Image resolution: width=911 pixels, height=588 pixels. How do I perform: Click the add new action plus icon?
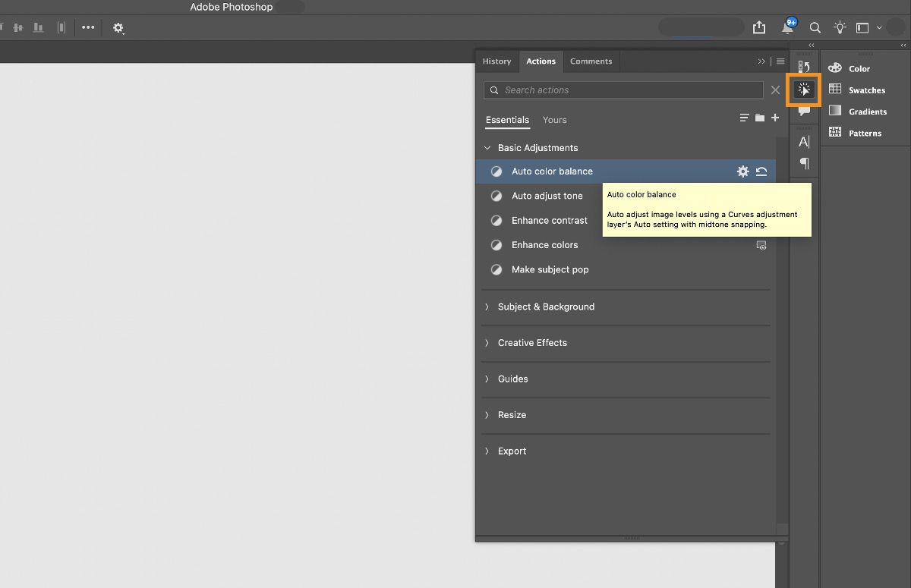(775, 118)
